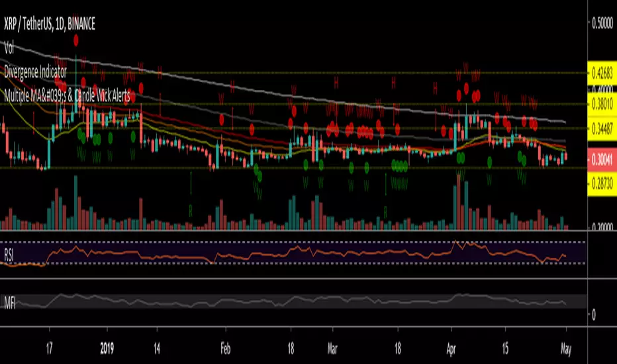
Task: Select the Vol indicator label
Action: point(9,48)
